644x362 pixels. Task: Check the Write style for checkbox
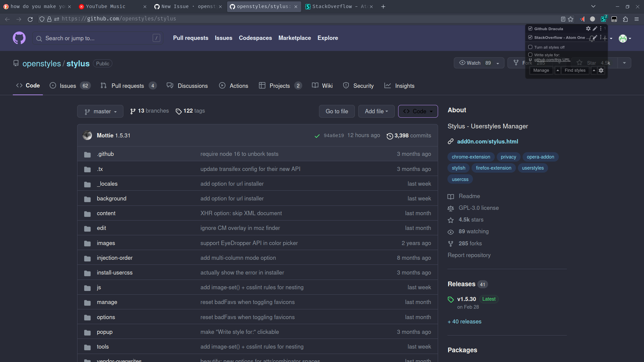point(530,54)
